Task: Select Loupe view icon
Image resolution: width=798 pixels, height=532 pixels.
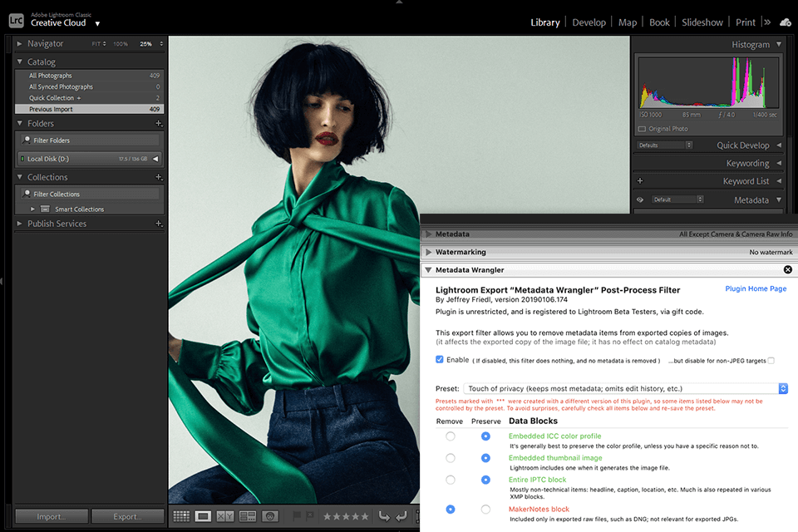Action: point(203,516)
